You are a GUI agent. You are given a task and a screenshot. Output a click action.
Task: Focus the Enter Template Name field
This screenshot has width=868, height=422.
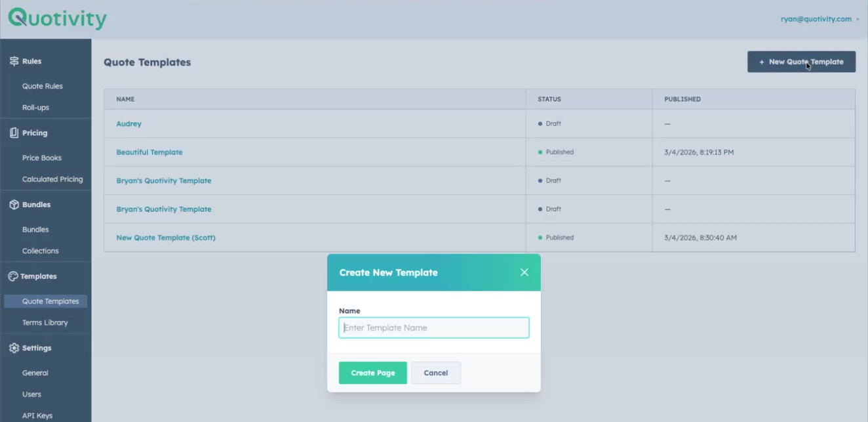[x=434, y=327]
